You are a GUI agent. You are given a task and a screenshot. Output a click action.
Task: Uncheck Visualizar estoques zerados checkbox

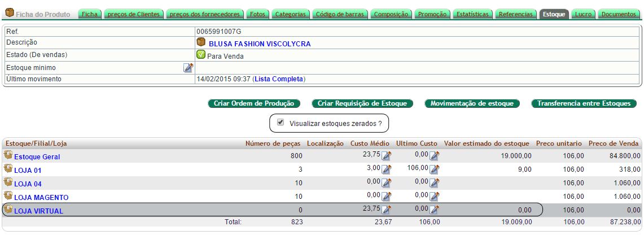pos(281,122)
